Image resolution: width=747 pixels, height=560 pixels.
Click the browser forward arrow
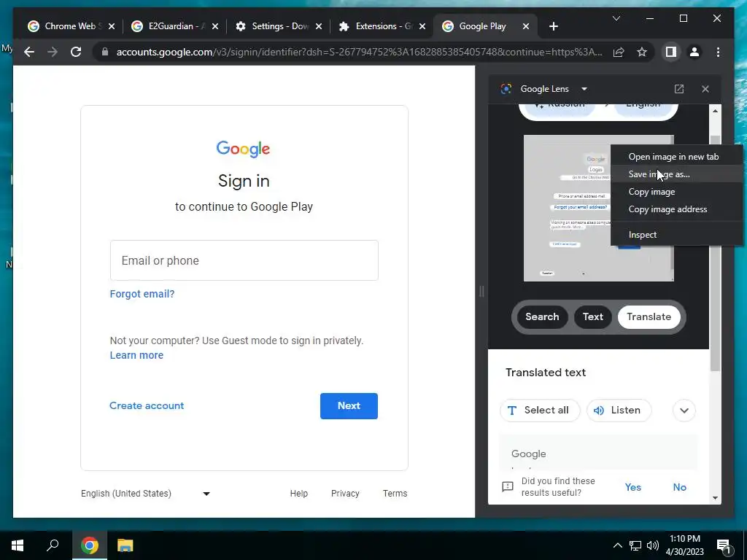[x=53, y=52]
